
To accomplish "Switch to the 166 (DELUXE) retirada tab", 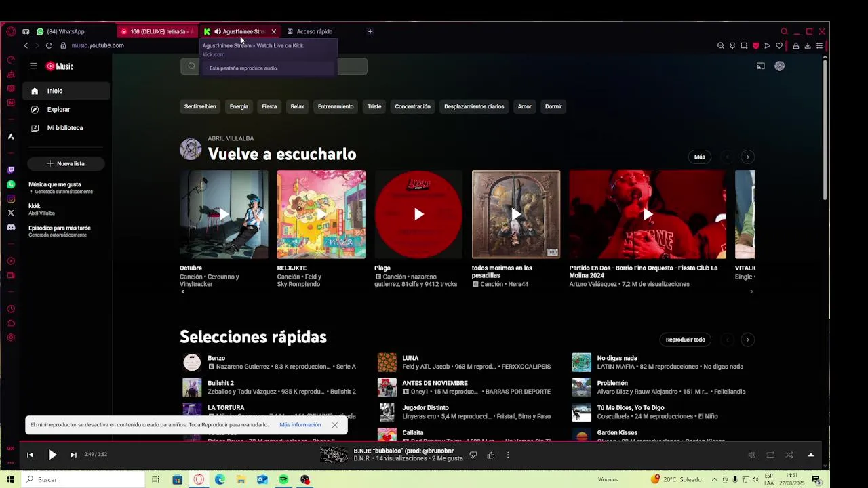I will point(157,31).
